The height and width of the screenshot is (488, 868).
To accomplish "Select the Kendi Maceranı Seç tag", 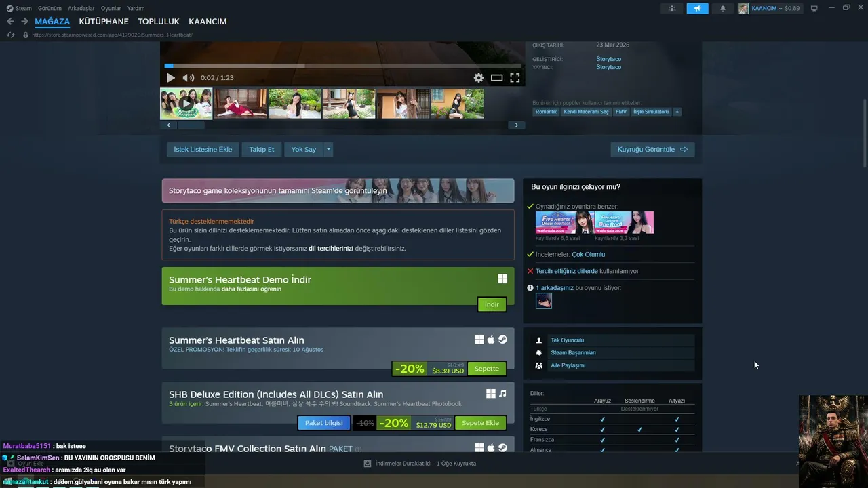I will (x=586, y=112).
